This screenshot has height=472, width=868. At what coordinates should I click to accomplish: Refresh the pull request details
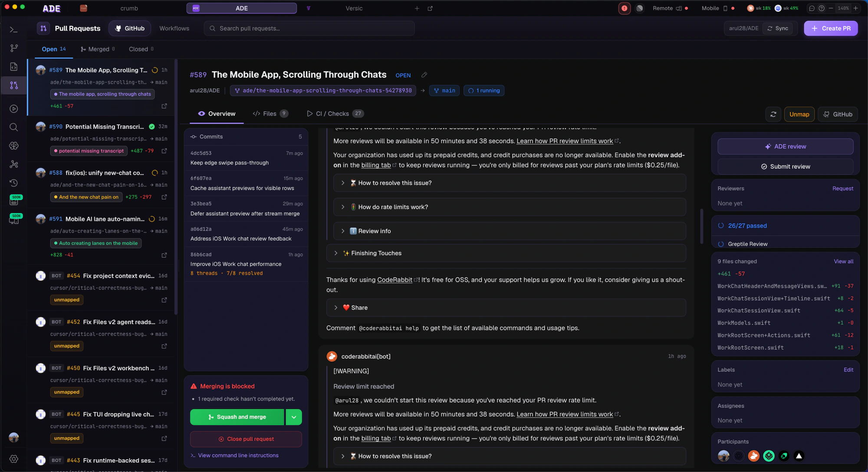coord(773,115)
